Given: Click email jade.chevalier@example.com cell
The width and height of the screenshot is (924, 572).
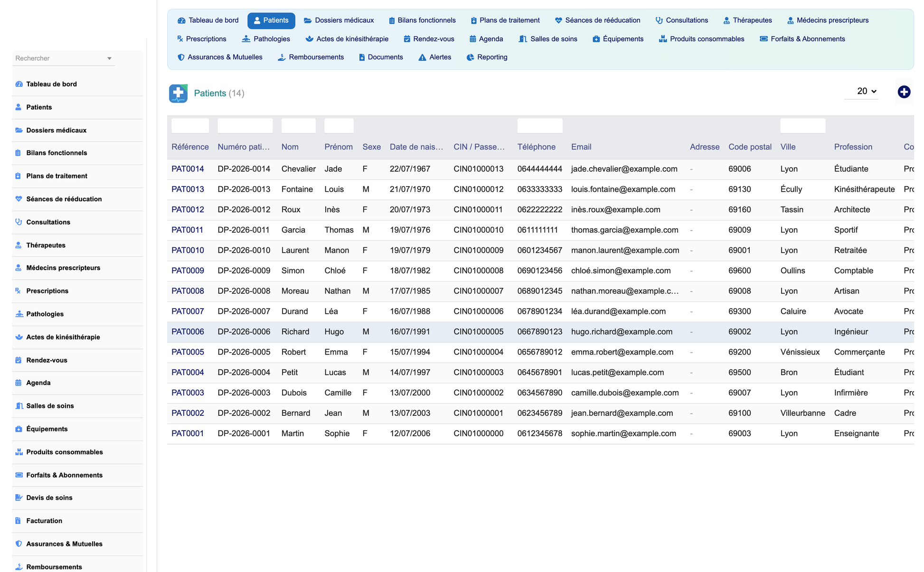Looking at the screenshot, I should pyautogui.click(x=624, y=169).
